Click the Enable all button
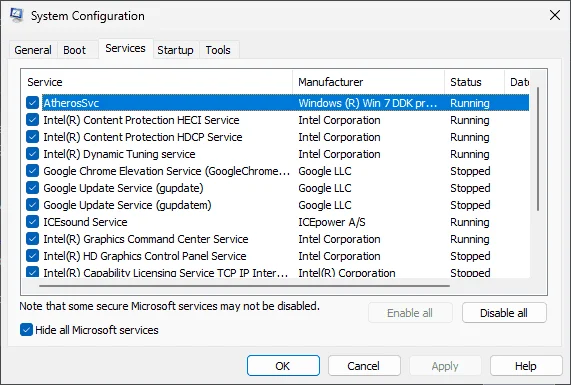Screen dimensions: 571x385 (410, 313)
